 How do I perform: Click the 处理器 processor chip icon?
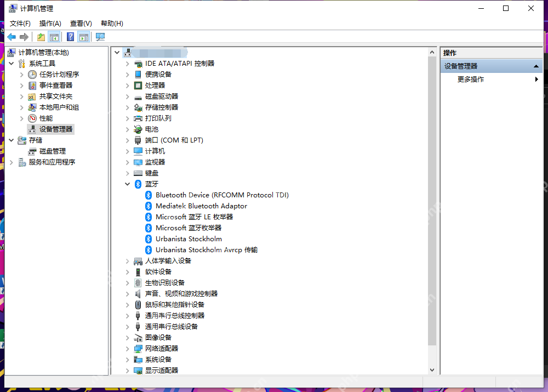[138, 86]
